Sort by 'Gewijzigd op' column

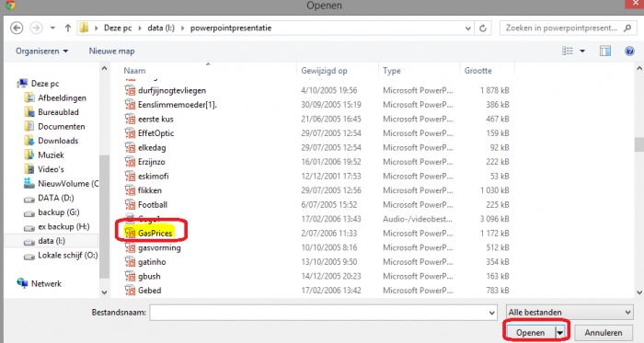coord(324,71)
